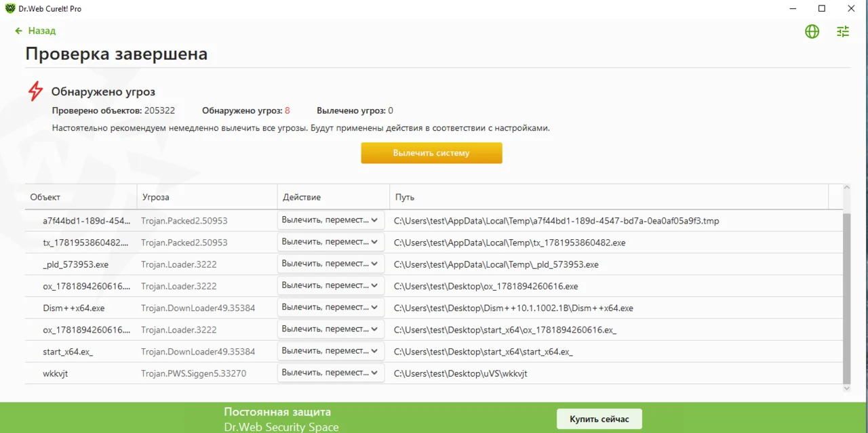Open action dropdown for start_x64\ox_1781894260616.ex_ row

pyautogui.click(x=331, y=329)
